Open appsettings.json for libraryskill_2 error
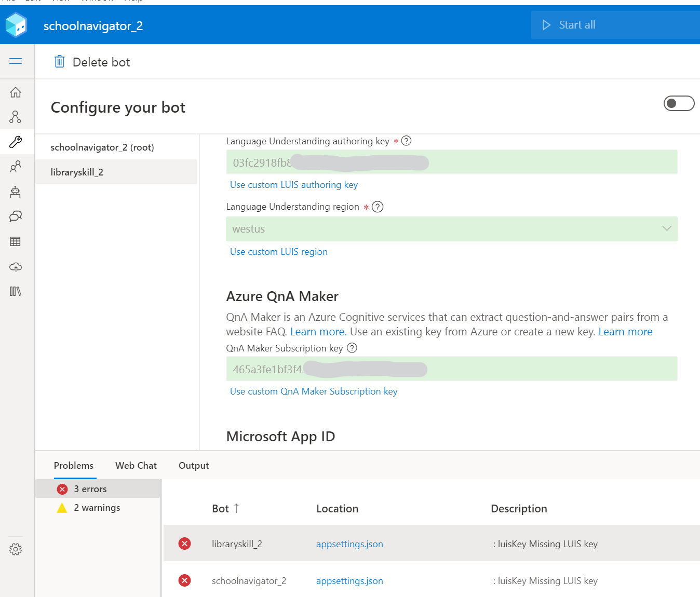 (x=349, y=544)
